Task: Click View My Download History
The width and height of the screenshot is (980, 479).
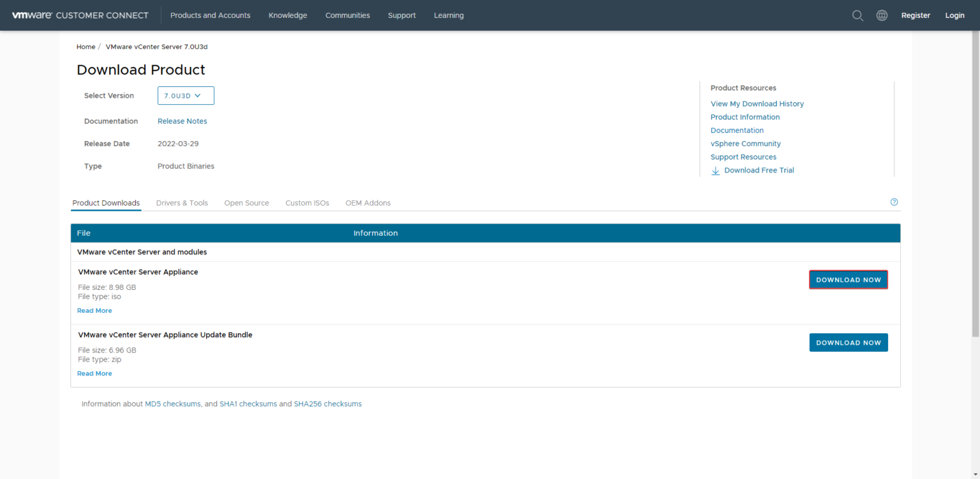Action: tap(757, 103)
